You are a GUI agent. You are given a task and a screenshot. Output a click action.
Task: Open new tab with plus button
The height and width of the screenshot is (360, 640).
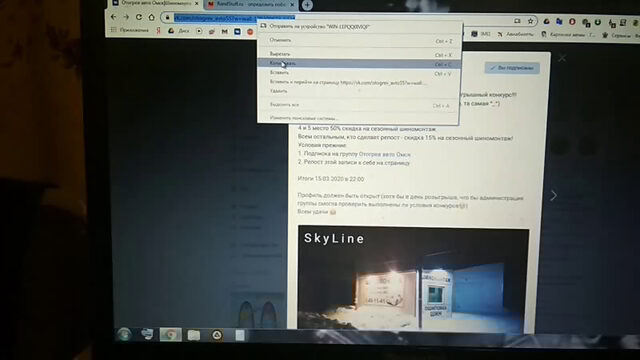(307, 5)
